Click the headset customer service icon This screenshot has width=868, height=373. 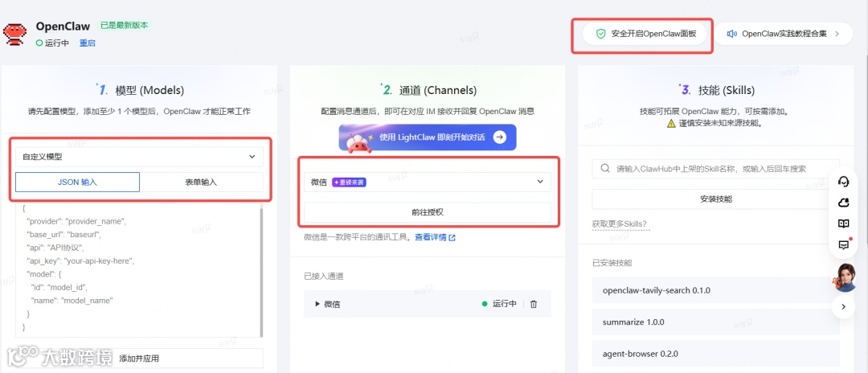click(844, 182)
